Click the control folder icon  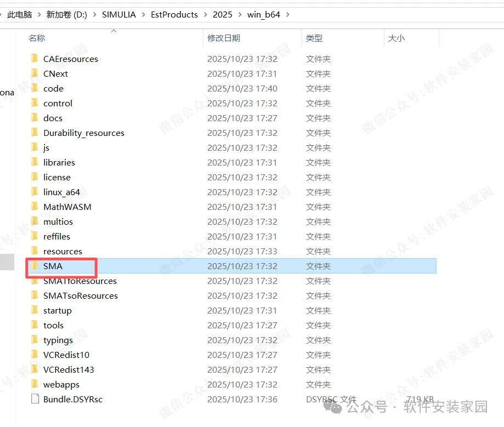pyautogui.click(x=35, y=103)
